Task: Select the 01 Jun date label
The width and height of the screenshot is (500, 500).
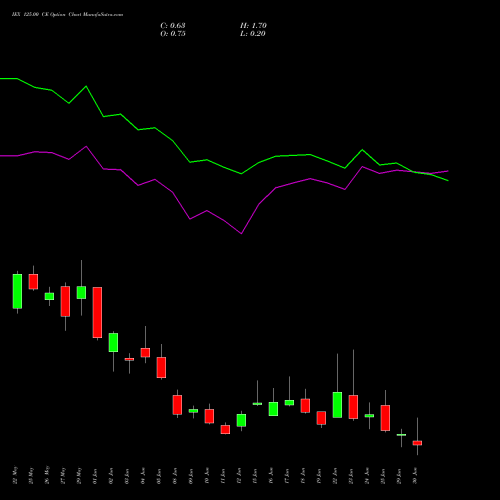Action: click(95, 476)
